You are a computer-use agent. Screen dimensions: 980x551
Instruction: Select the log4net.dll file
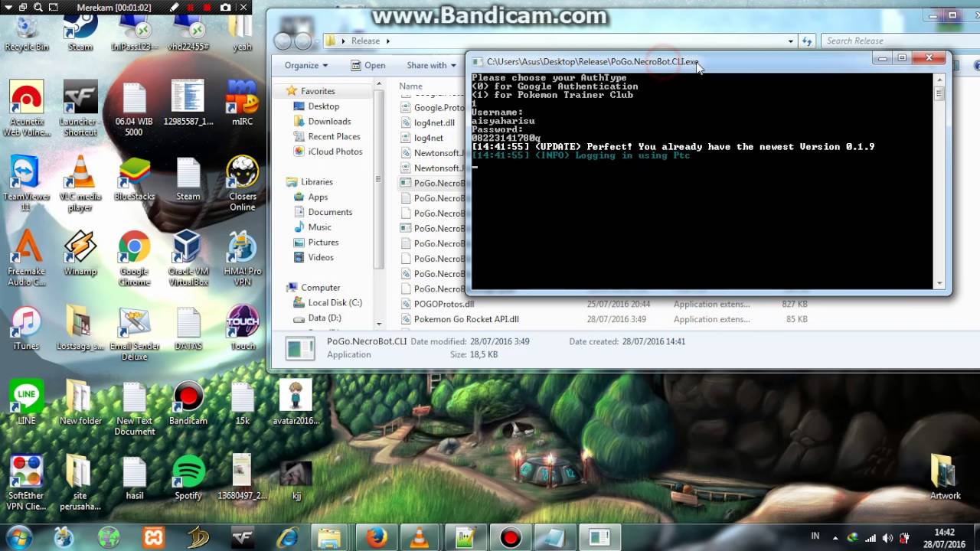click(x=427, y=122)
